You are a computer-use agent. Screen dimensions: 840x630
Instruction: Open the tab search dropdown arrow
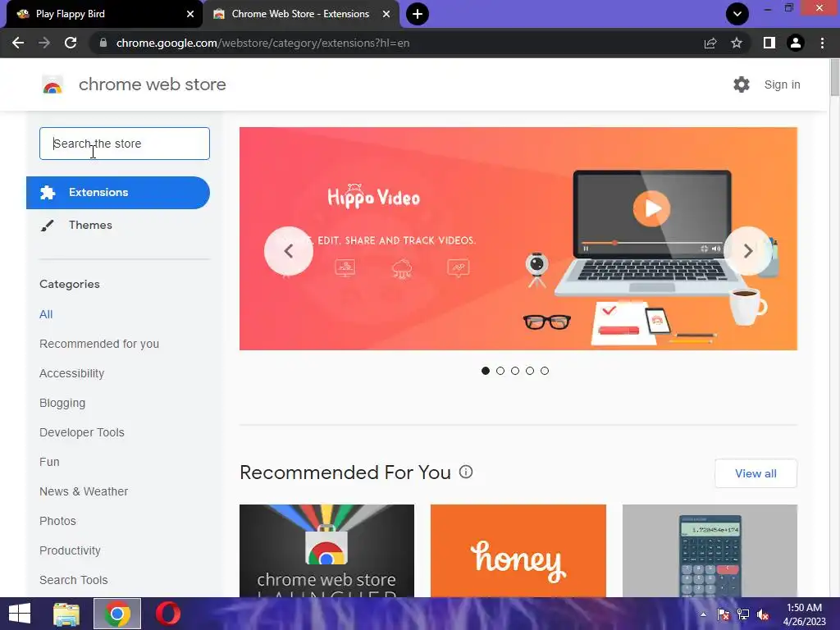click(x=737, y=14)
